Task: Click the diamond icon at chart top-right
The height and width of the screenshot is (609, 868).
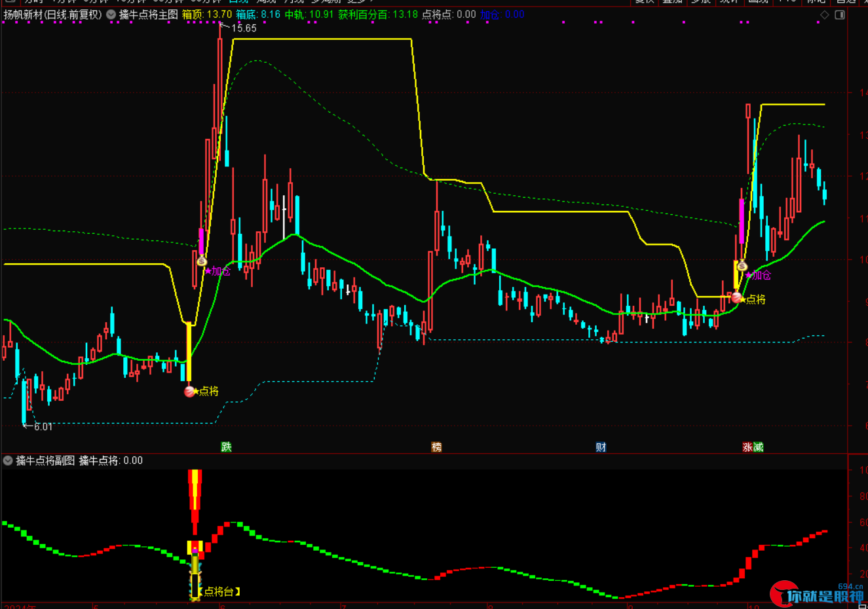Action: click(x=825, y=14)
